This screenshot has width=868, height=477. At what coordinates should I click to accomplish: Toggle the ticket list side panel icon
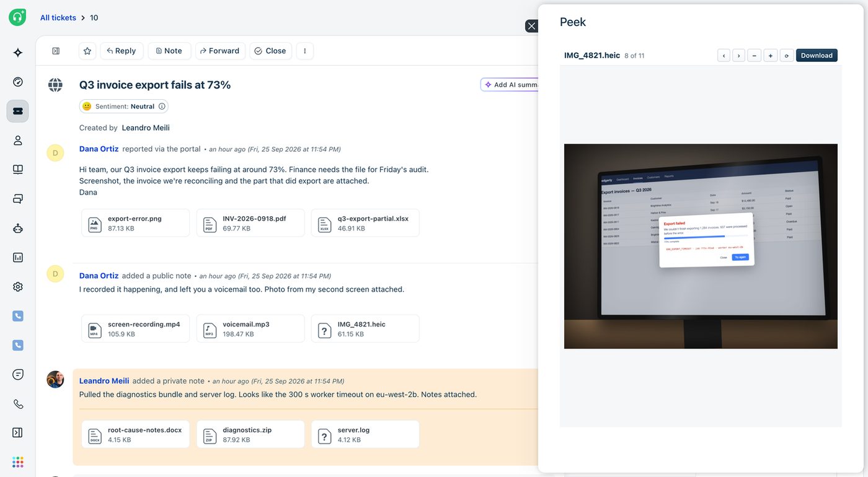point(56,51)
